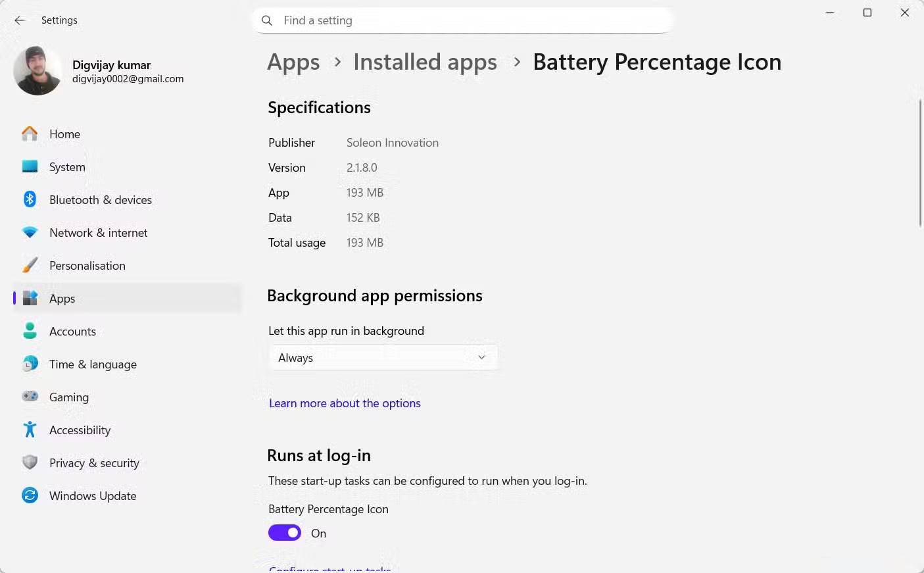Viewport: 924px width, 573px height.
Task: Click the Apps entry in the sidebar
Action: pyautogui.click(x=62, y=298)
